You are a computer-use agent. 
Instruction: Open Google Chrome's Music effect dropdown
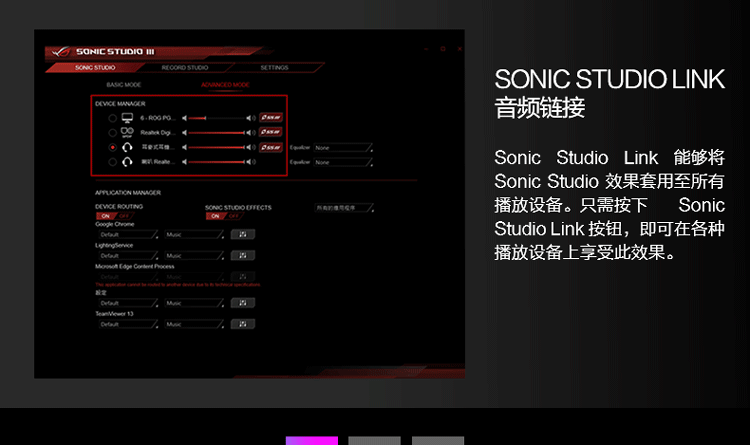[x=194, y=234]
